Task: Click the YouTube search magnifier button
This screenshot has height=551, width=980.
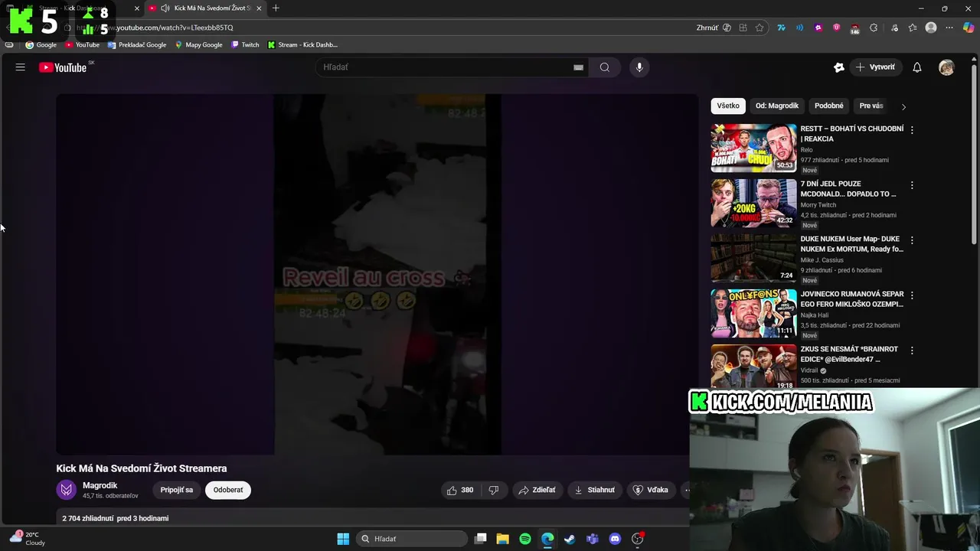Action: (x=605, y=67)
